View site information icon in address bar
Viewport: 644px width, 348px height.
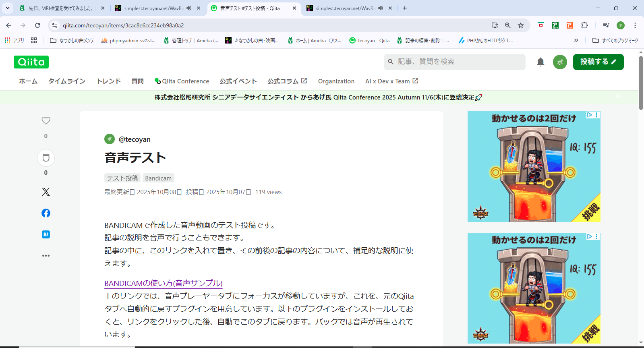pos(55,25)
